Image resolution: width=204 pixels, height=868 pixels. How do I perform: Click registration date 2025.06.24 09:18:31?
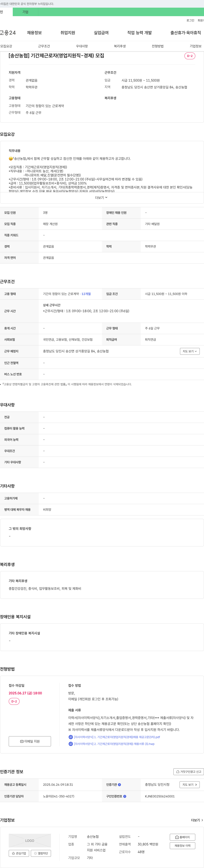coord(58,785)
